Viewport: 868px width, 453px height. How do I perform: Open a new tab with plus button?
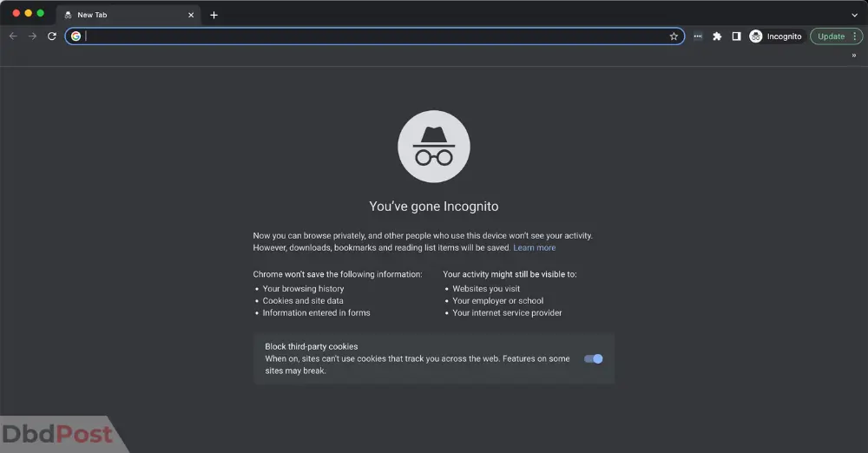point(214,15)
